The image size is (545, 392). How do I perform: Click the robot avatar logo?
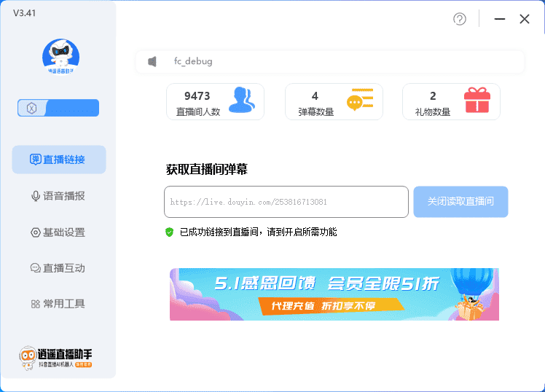[x=60, y=56]
